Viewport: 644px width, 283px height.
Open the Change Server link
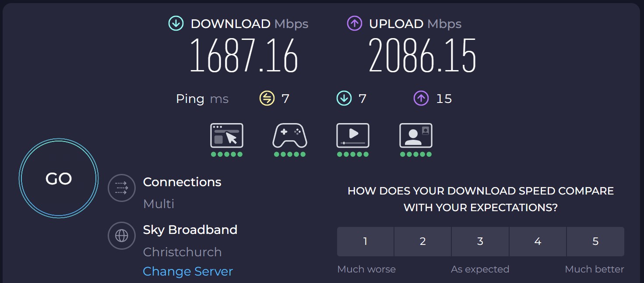pos(188,272)
